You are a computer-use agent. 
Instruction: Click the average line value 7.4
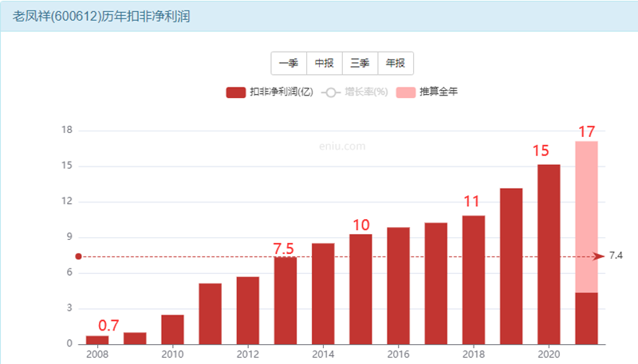point(616,256)
